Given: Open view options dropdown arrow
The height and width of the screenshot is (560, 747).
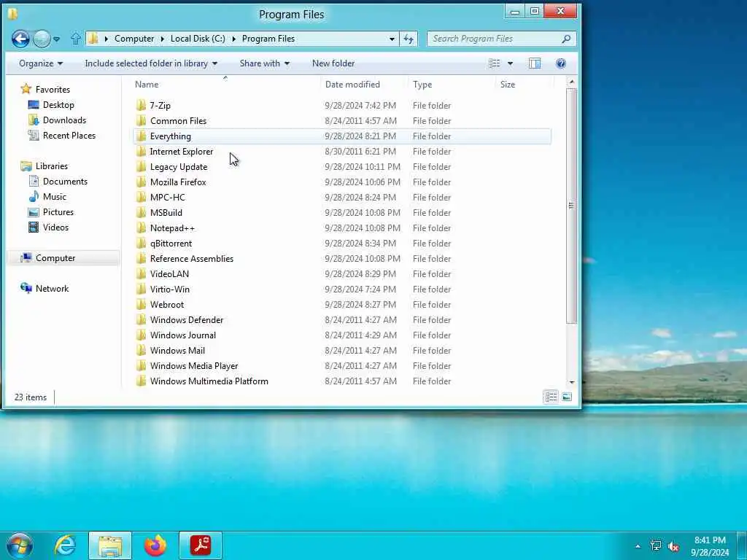Looking at the screenshot, I should (510, 63).
